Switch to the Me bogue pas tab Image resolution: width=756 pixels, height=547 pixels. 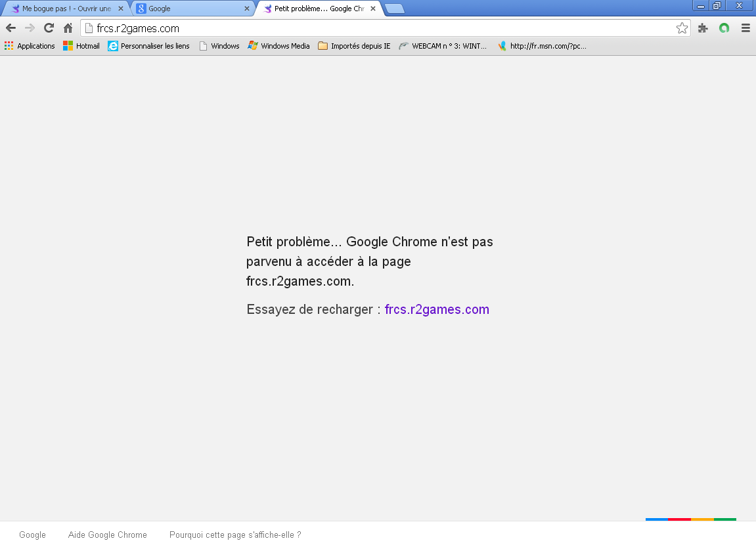pos(62,9)
